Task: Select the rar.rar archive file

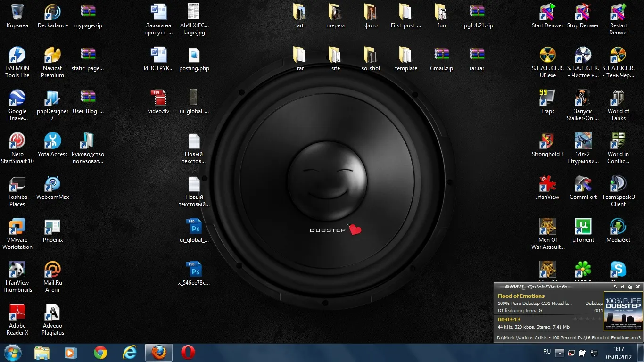Action: pos(477,59)
